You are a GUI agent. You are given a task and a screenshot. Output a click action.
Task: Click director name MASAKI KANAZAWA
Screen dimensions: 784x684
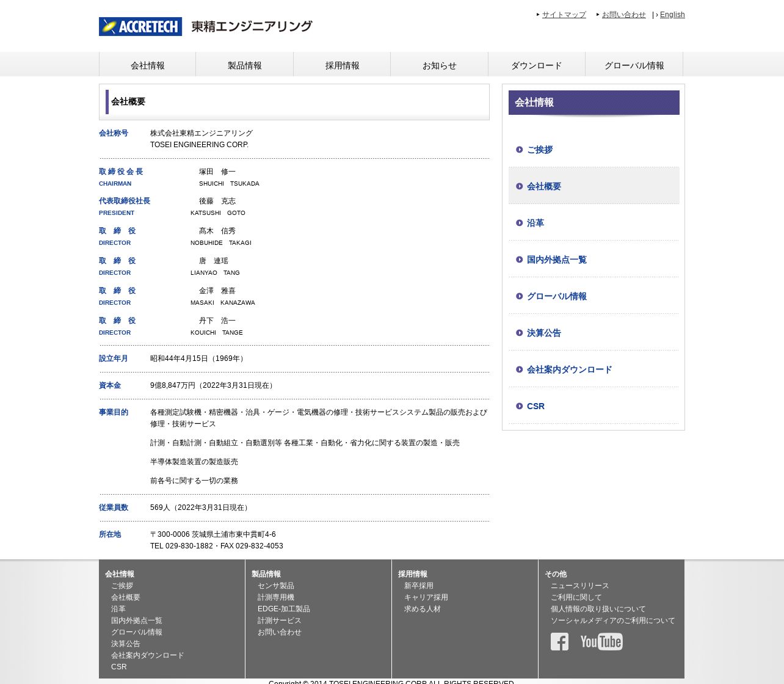223,303
